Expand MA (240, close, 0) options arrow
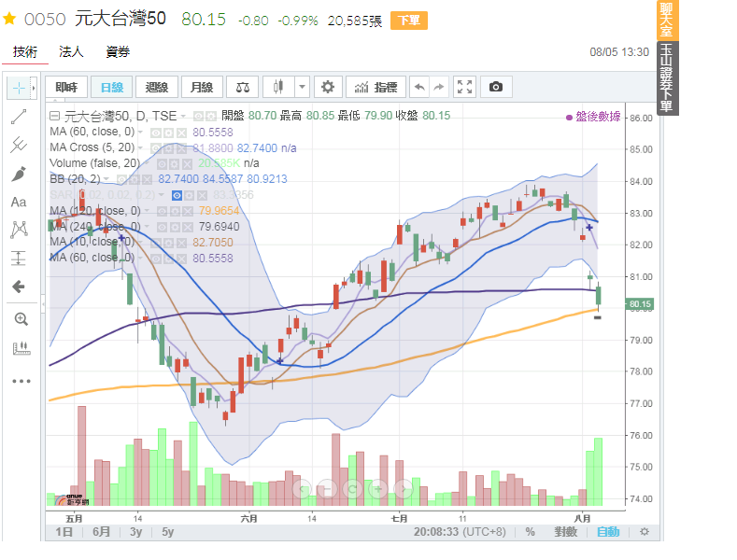This screenshot has width=737, height=560. tap(147, 227)
